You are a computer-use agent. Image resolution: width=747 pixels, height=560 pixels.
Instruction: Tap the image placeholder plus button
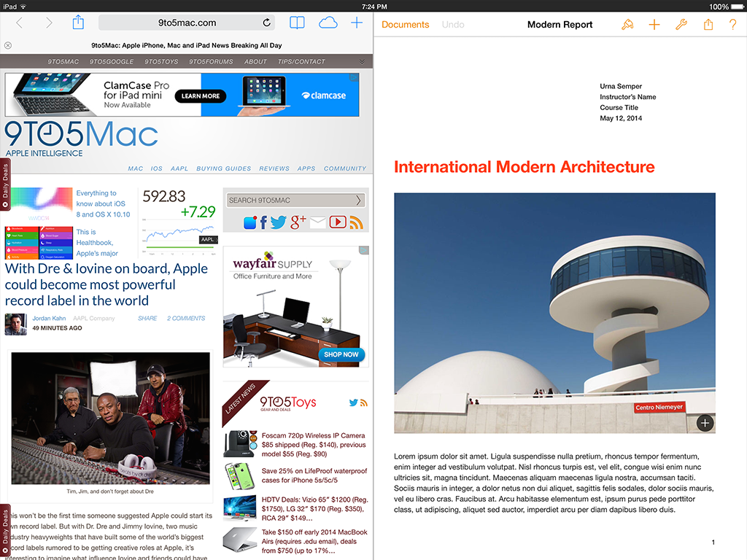tap(705, 423)
